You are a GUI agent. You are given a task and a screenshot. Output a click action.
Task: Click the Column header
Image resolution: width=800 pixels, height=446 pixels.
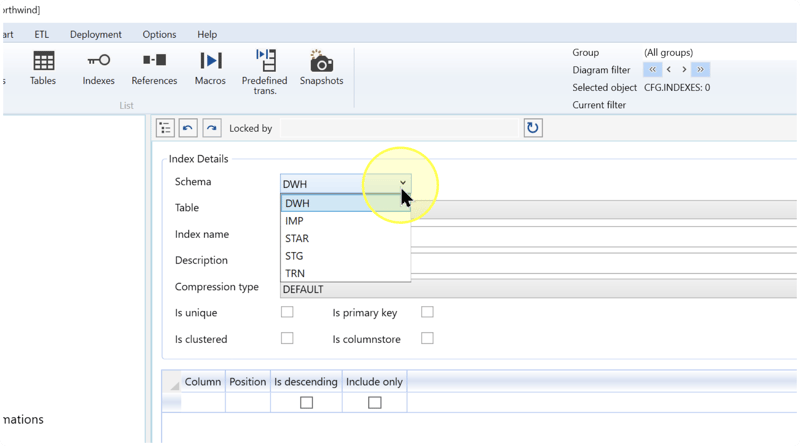(203, 382)
